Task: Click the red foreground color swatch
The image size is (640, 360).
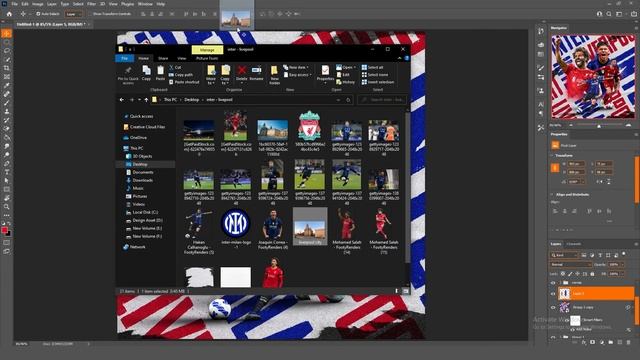Action: tap(4, 231)
